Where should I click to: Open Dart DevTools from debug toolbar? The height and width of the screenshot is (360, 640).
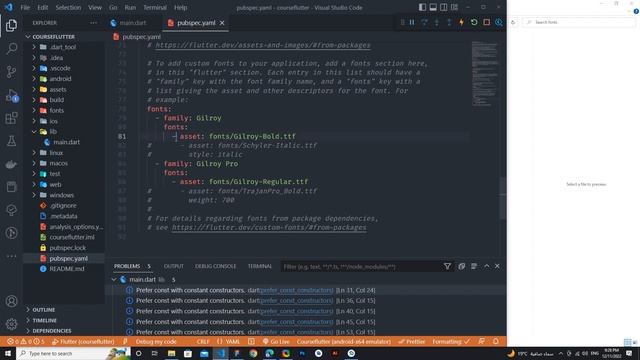[499, 22]
